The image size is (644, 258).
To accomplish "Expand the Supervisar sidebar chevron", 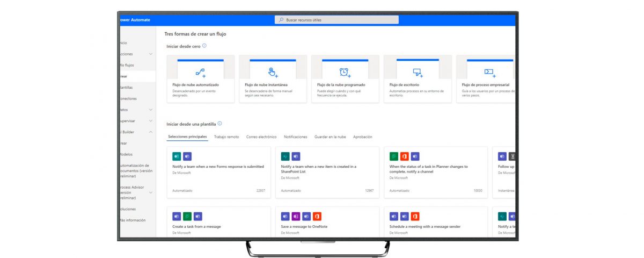I will point(151,121).
